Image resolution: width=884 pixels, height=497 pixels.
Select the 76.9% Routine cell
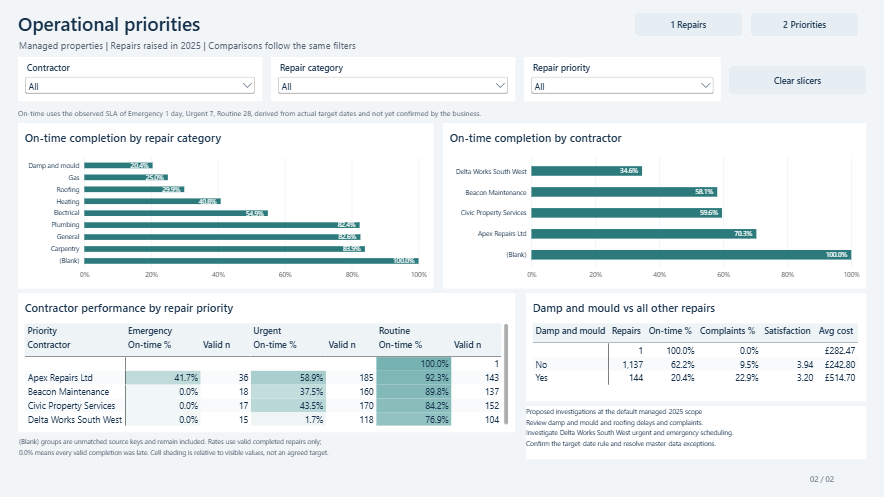414,420
